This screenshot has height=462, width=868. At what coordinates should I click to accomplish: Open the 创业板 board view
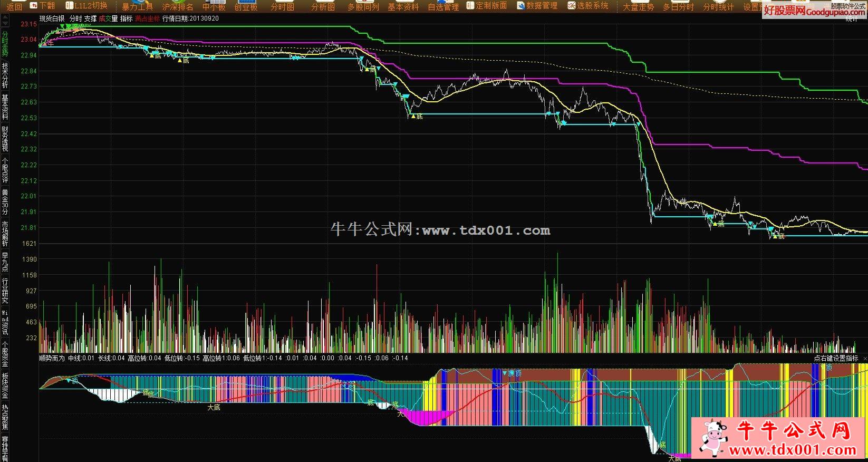pyautogui.click(x=246, y=7)
